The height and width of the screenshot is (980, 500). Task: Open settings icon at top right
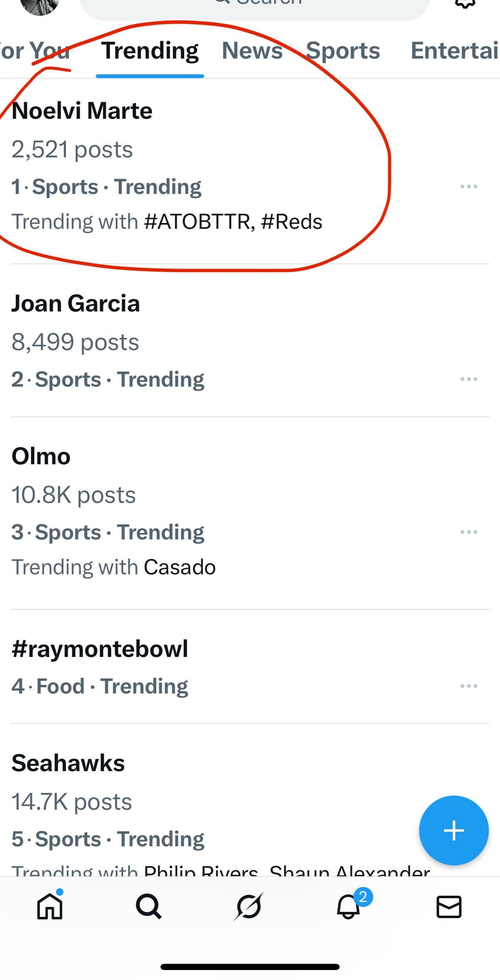pyautogui.click(x=465, y=3)
